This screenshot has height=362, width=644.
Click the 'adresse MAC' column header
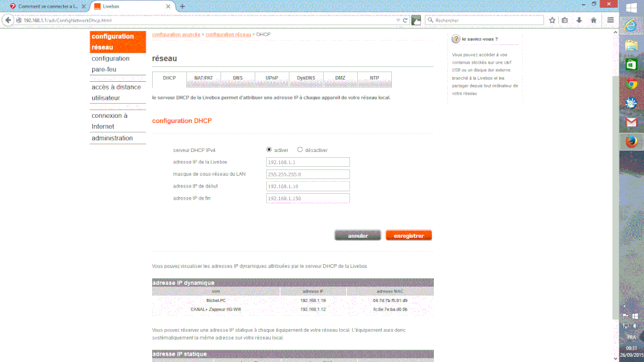[390, 291]
